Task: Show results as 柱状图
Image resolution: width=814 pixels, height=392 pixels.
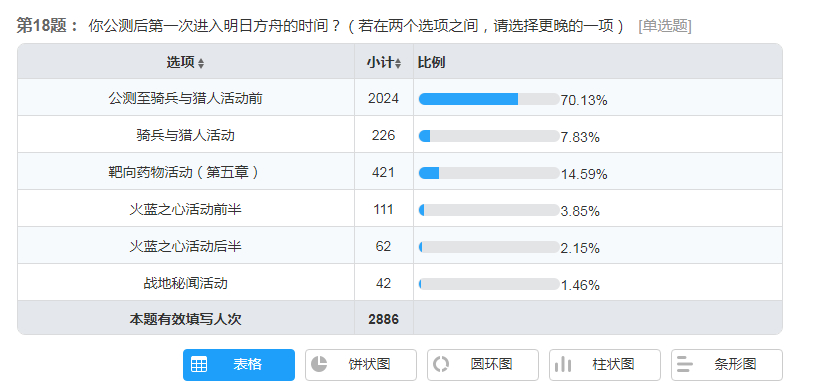Action: click(605, 364)
